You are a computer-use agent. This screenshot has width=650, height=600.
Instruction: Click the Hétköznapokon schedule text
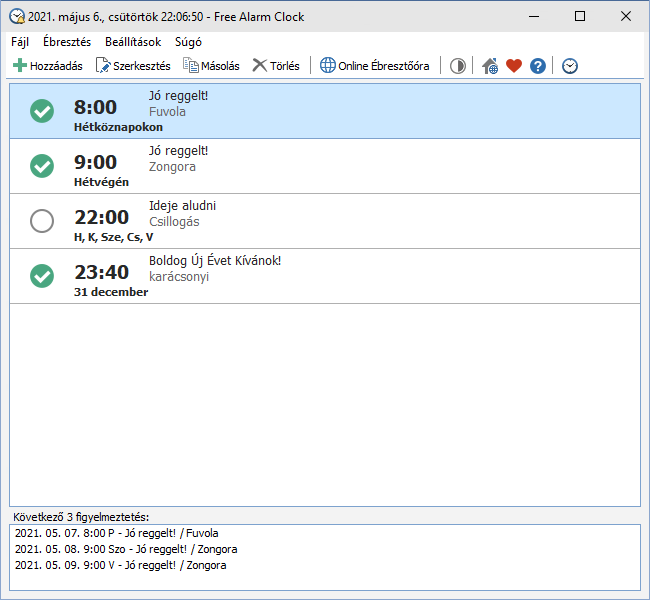[x=118, y=127]
